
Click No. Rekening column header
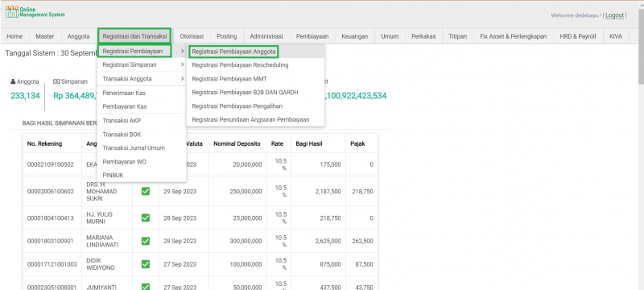(45, 143)
